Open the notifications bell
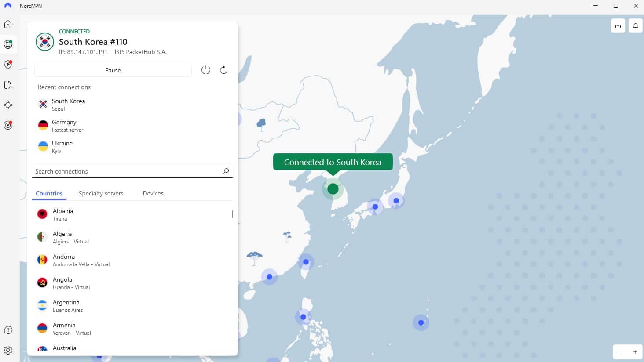This screenshot has height=362, width=644. [635, 25]
